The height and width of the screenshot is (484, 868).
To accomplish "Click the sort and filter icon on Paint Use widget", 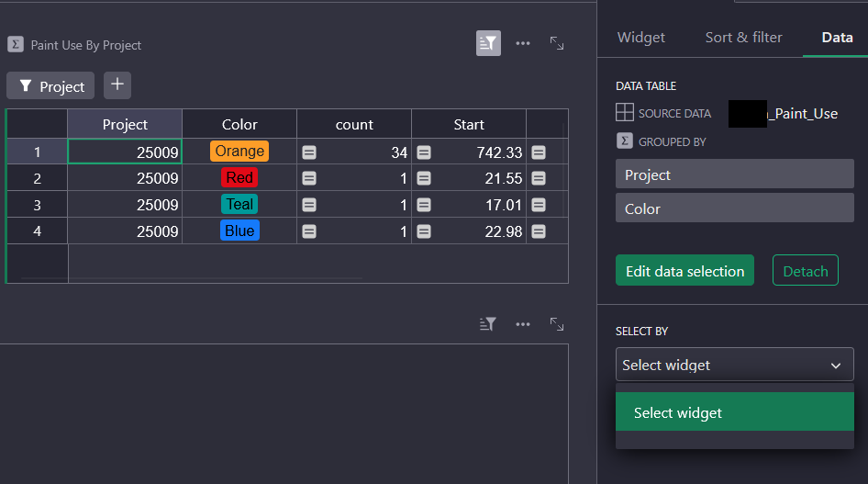I will [488, 43].
